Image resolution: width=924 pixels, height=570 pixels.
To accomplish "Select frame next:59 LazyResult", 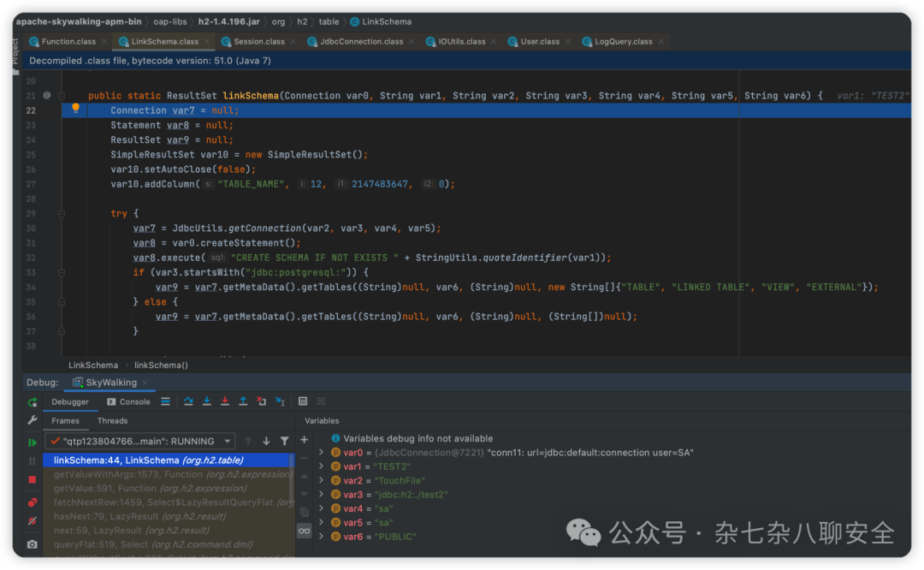I will pos(168,531).
